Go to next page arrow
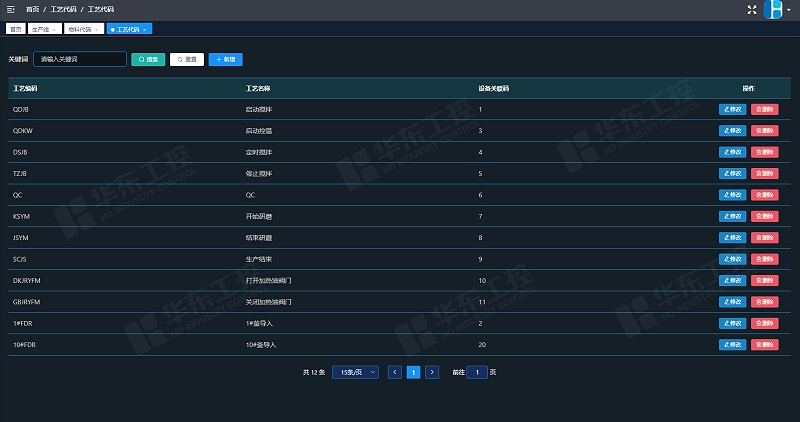800x422 pixels. 432,372
